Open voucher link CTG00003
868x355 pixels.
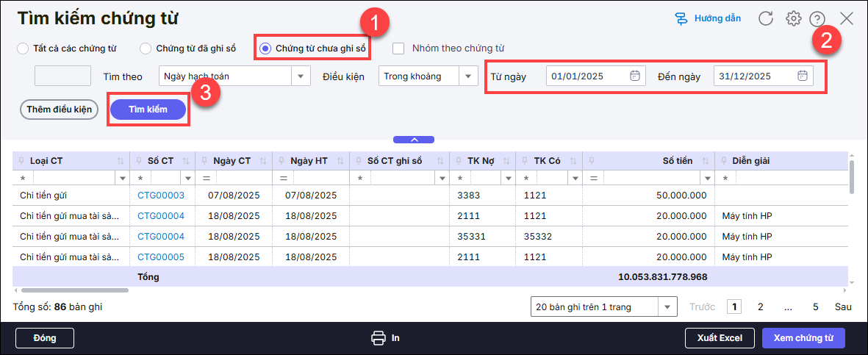(x=161, y=195)
